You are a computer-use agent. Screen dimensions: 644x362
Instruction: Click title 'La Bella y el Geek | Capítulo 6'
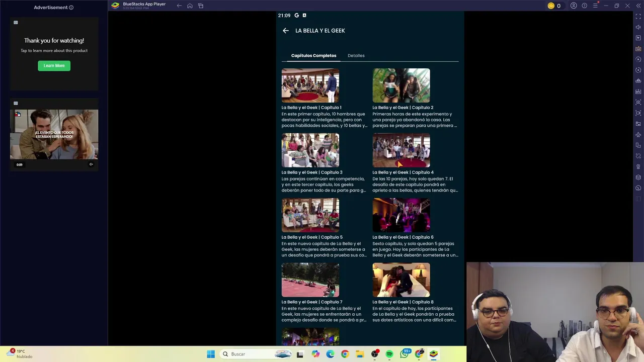pos(403,237)
